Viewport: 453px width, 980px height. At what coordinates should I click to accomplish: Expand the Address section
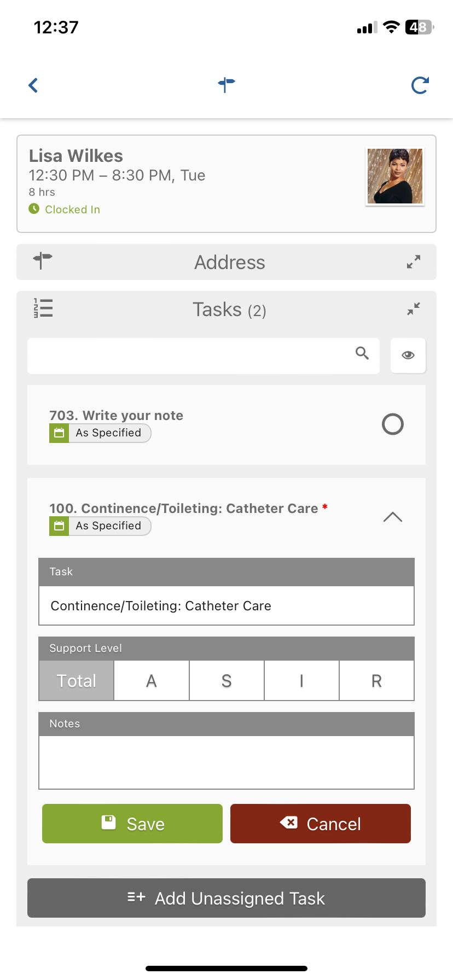[414, 262]
